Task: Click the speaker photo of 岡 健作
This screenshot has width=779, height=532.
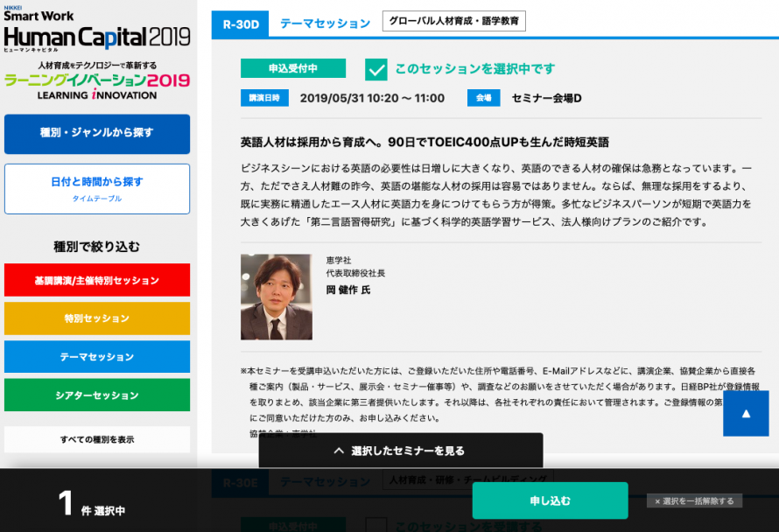Action: pyautogui.click(x=277, y=297)
